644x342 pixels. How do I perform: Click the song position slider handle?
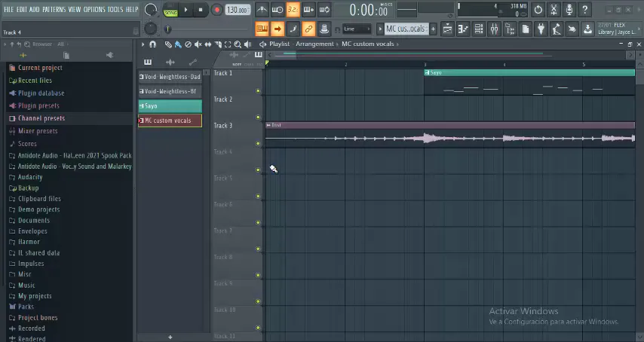[167, 29]
